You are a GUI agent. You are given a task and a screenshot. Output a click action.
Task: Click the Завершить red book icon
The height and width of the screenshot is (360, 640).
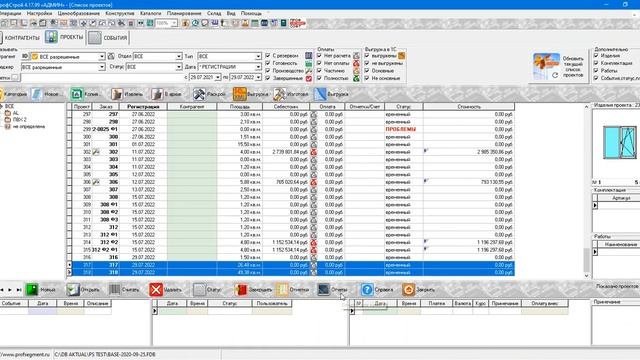(x=241, y=289)
